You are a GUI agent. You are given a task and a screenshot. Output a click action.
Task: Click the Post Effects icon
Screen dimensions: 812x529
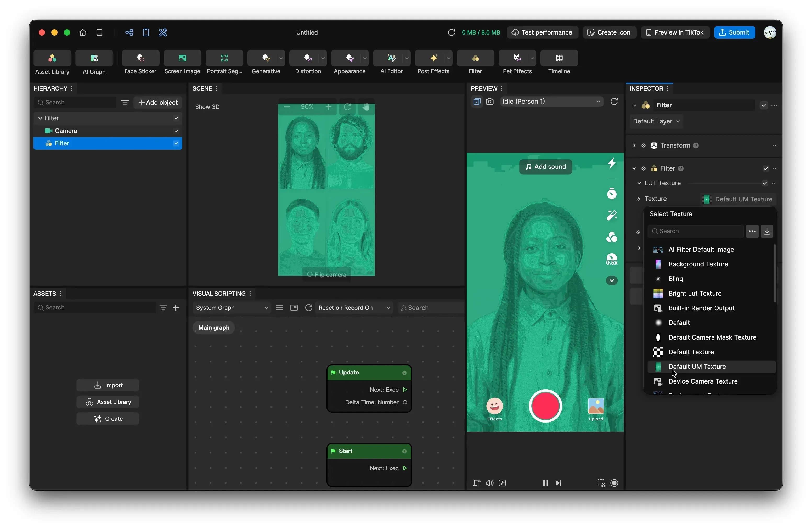tap(433, 58)
